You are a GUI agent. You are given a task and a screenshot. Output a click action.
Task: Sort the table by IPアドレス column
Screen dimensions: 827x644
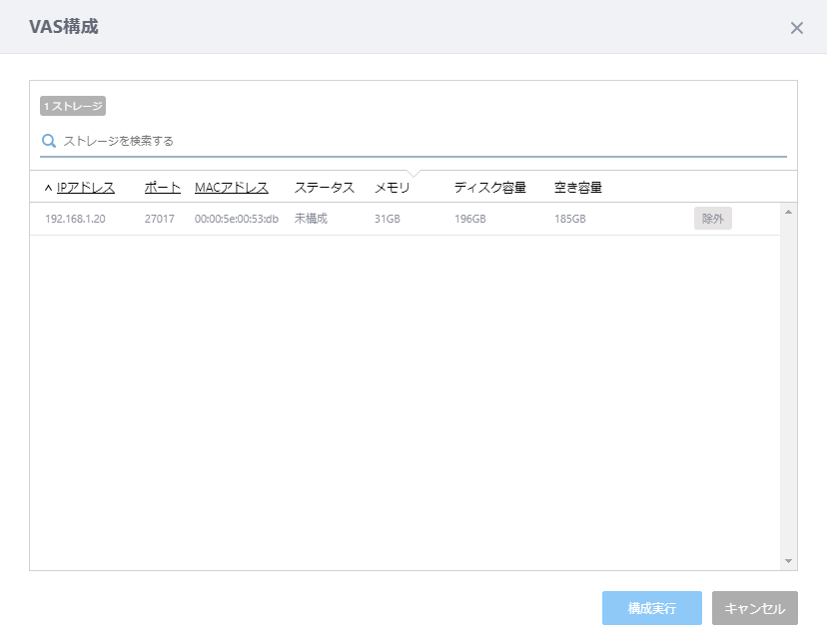86,188
